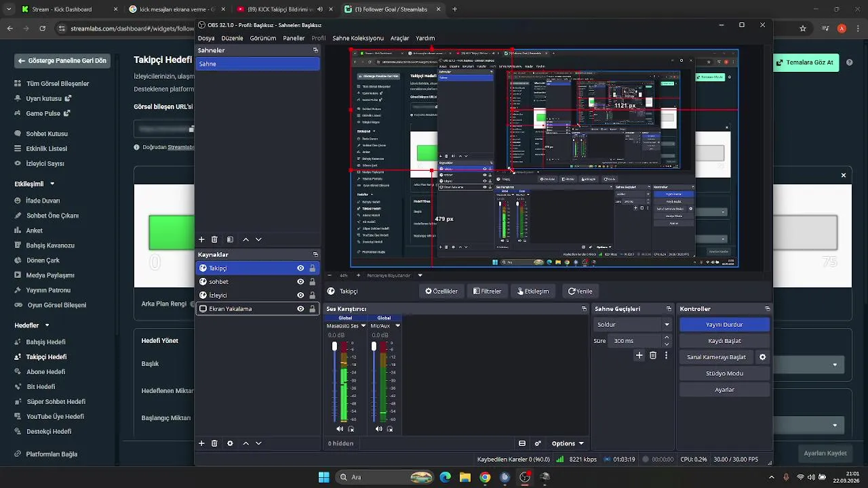This screenshot has height=488, width=868.
Task: Hide the sohbet source with its eye icon
Action: point(300,282)
